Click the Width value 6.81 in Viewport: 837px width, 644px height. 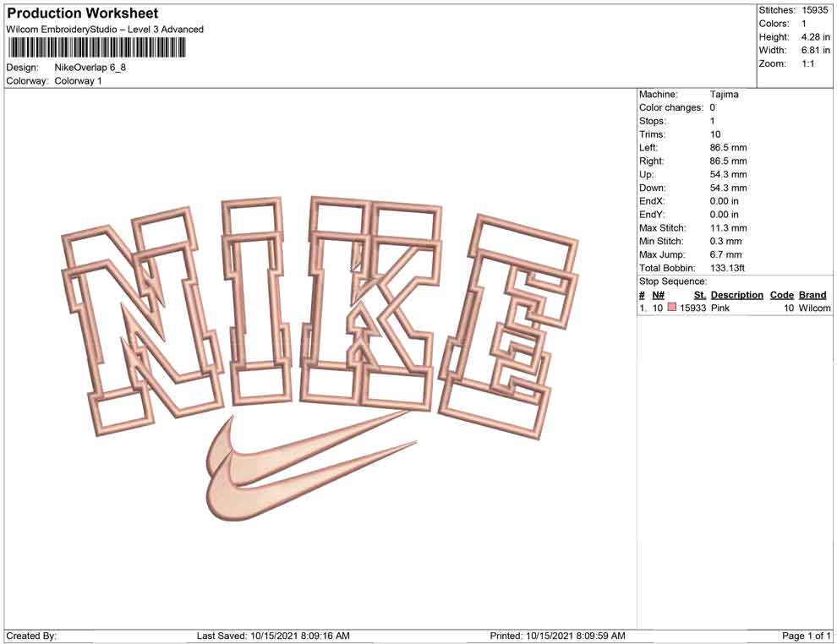point(815,50)
